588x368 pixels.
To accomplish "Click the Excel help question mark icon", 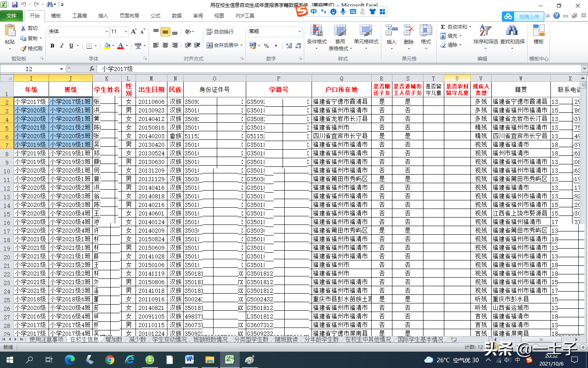I will click(556, 16).
